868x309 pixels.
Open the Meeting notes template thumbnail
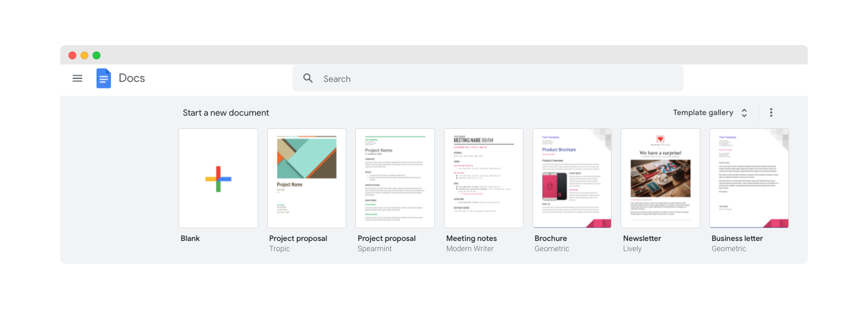(x=484, y=178)
